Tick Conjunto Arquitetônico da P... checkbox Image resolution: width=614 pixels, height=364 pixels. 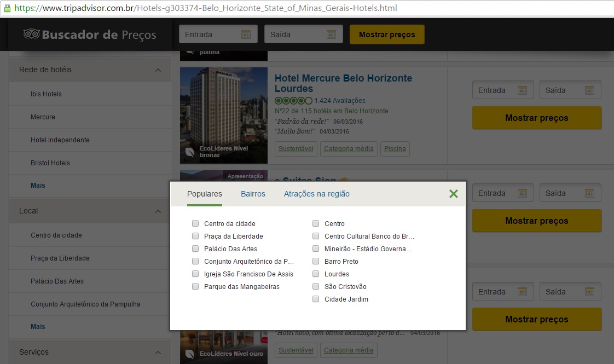click(195, 261)
